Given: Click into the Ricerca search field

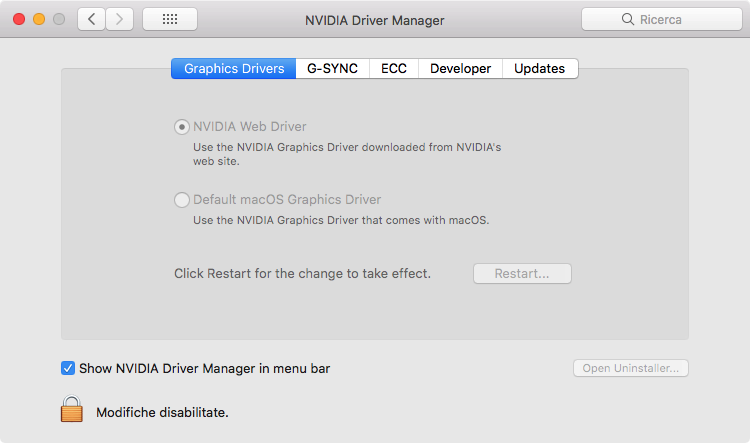Looking at the screenshot, I should [x=662, y=19].
